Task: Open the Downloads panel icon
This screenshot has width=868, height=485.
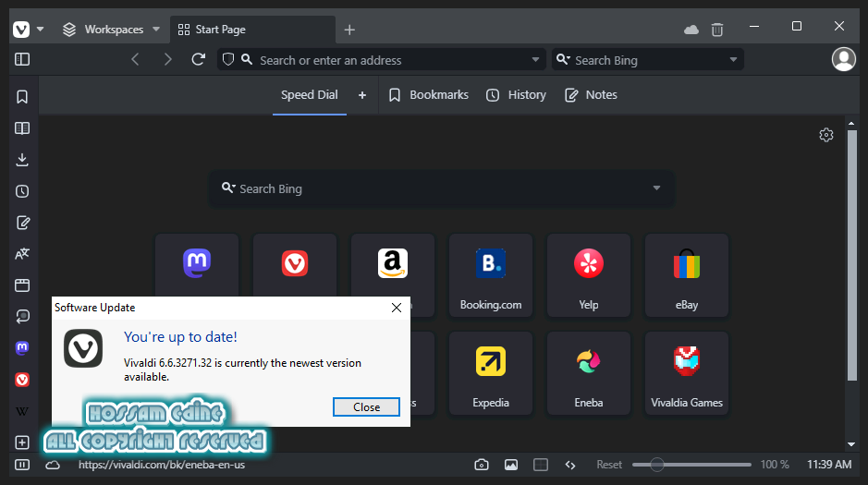Action: [x=22, y=160]
